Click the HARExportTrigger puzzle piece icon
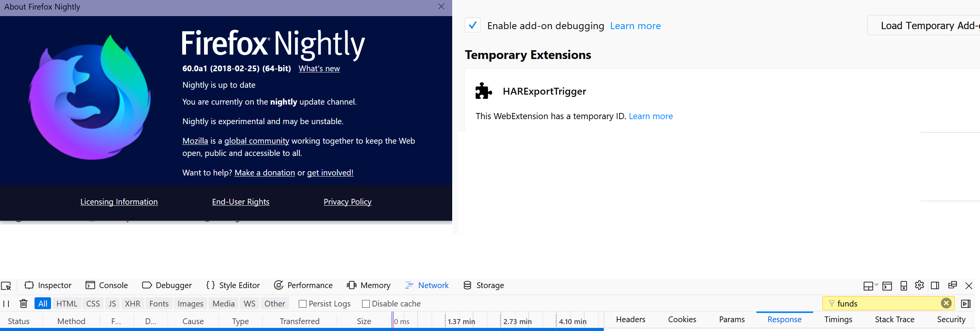980x331 pixels. click(x=483, y=91)
